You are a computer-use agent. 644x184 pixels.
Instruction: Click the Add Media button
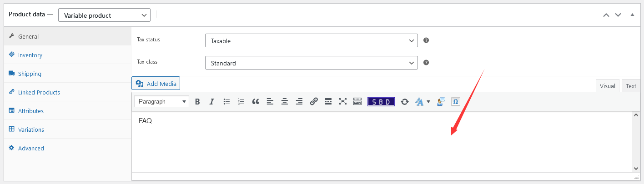(156, 84)
